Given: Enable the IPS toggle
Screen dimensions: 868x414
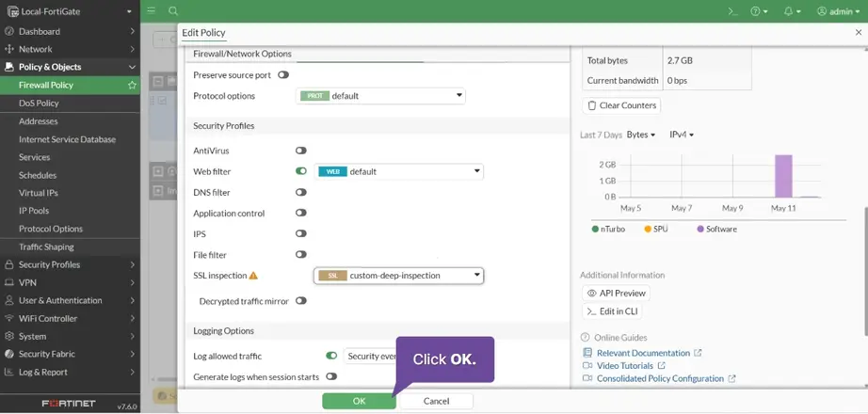Looking at the screenshot, I should coord(301,233).
